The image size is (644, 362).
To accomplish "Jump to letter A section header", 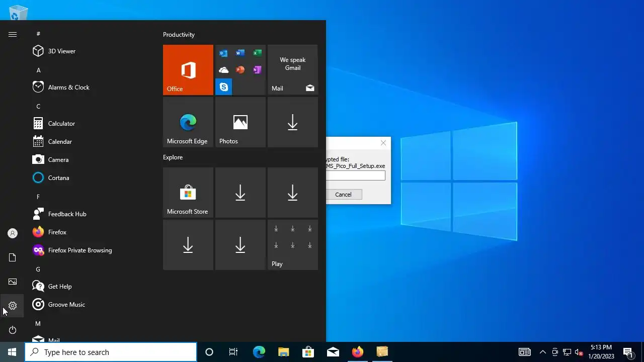I will [x=39, y=70].
